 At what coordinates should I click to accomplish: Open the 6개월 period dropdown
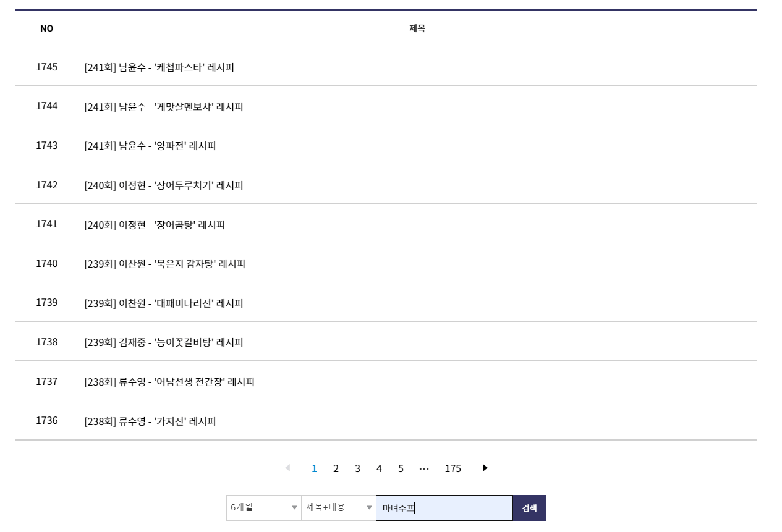click(263, 506)
